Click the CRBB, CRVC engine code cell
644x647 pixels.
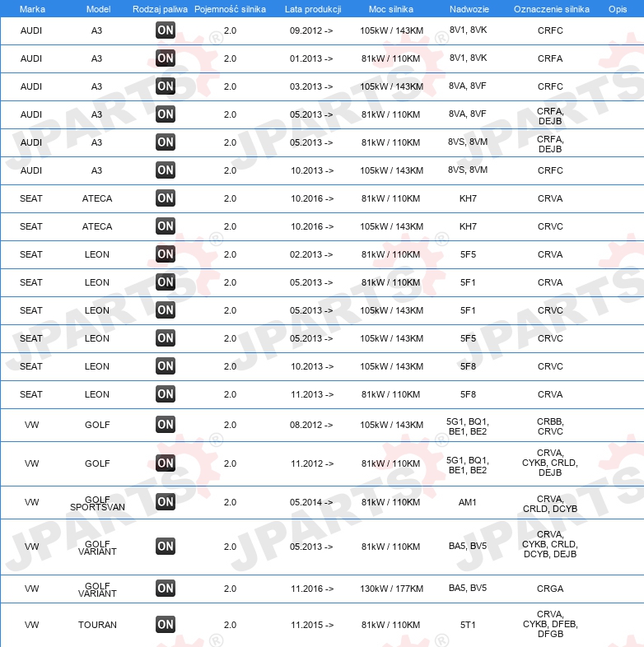pyautogui.click(x=550, y=426)
